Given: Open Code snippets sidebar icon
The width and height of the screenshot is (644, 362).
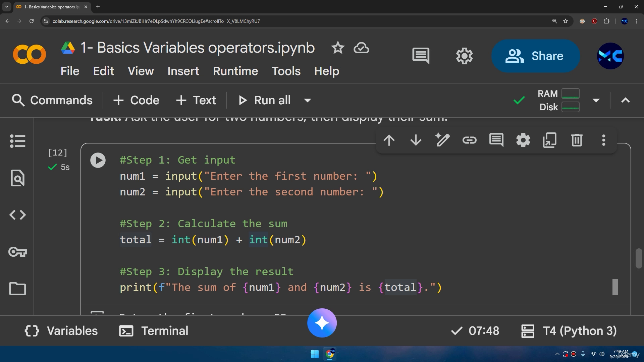Looking at the screenshot, I should coord(17,215).
